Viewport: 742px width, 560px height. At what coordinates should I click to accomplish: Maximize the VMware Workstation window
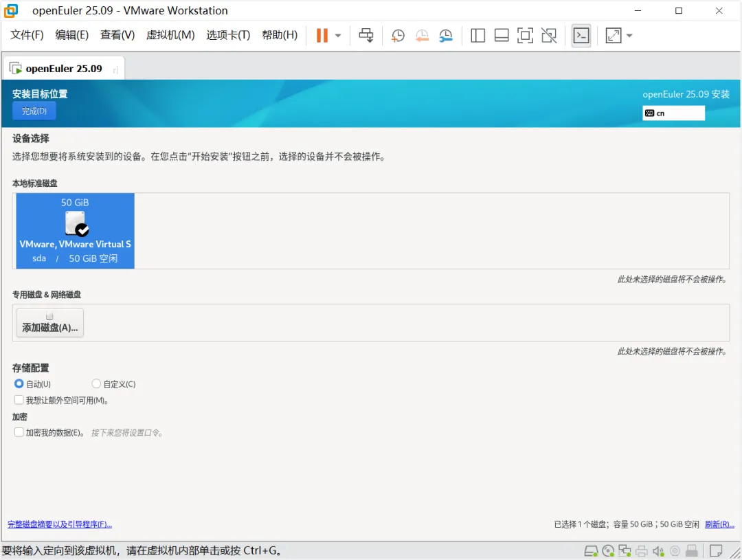(679, 10)
